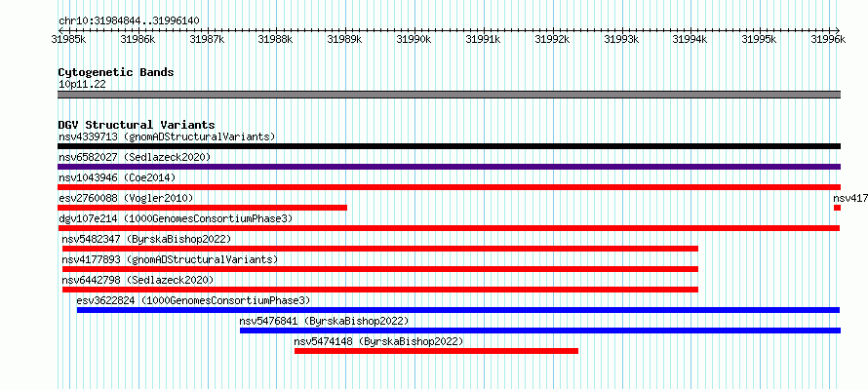The height and width of the screenshot is (389, 868).
Task: Click the 31993k ruler position
Action: tap(621, 39)
